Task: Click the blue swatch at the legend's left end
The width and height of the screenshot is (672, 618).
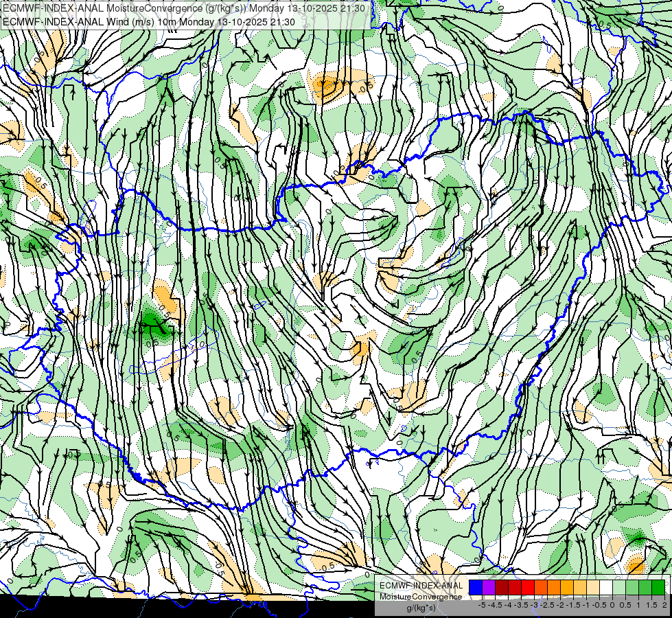Action: click(476, 588)
